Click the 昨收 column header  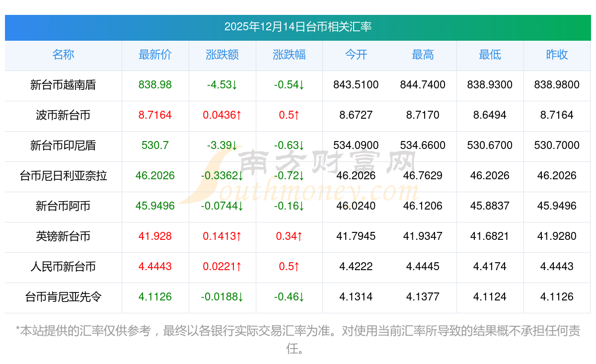tap(557, 55)
